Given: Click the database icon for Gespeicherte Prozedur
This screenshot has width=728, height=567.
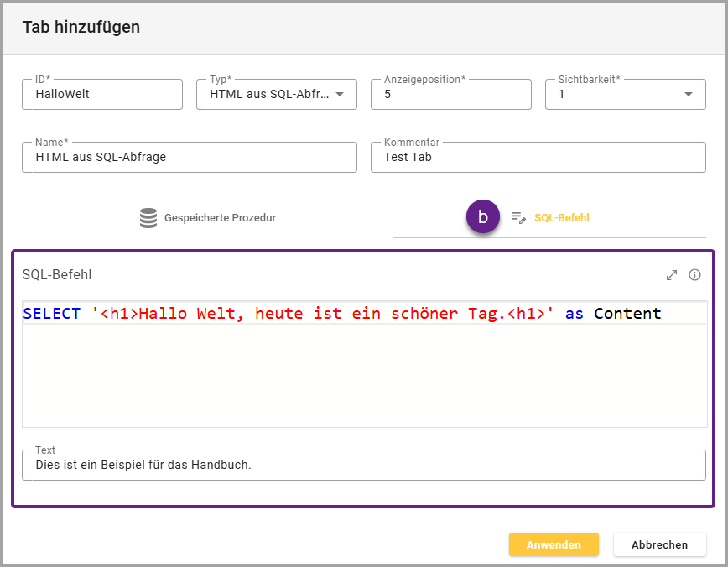Looking at the screenshot, I should click(148, 218).
